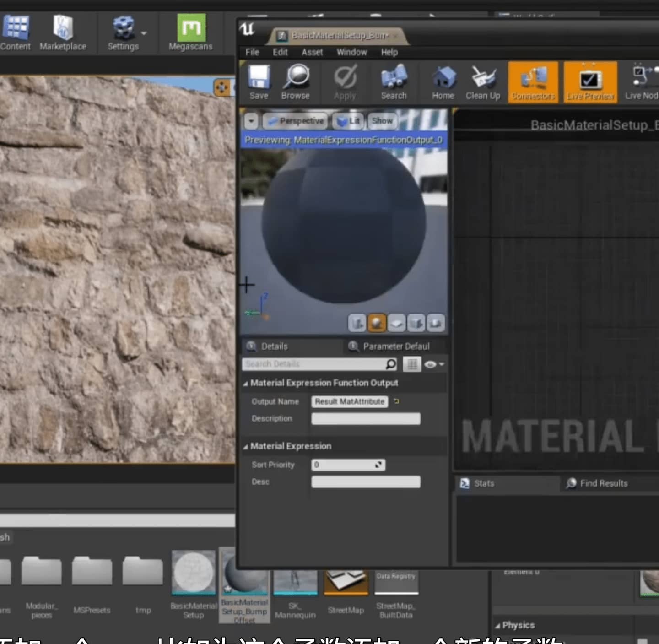Reset Output Name to default
The width and height of the screenshot is (659, 644).
(396, 401)
